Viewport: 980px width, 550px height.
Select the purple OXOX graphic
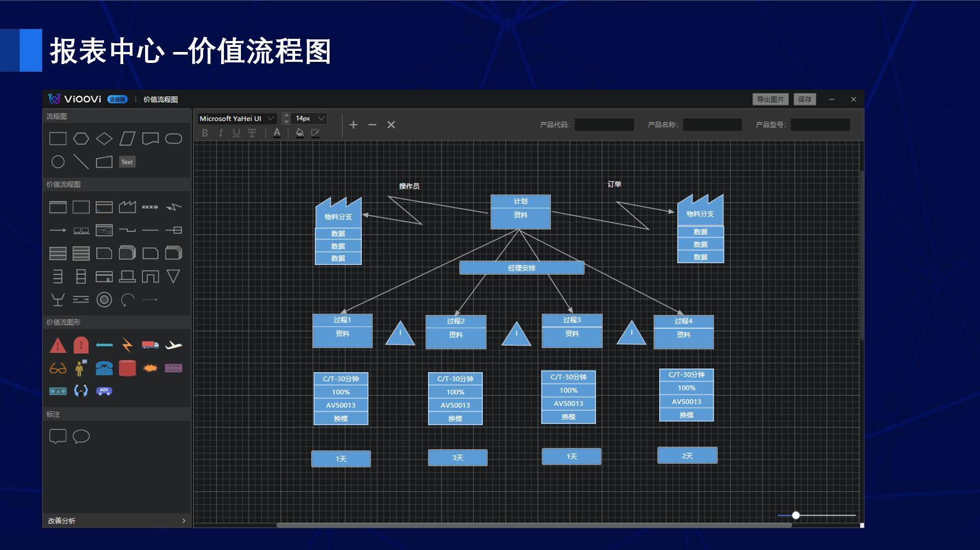[x=174, y=368]
